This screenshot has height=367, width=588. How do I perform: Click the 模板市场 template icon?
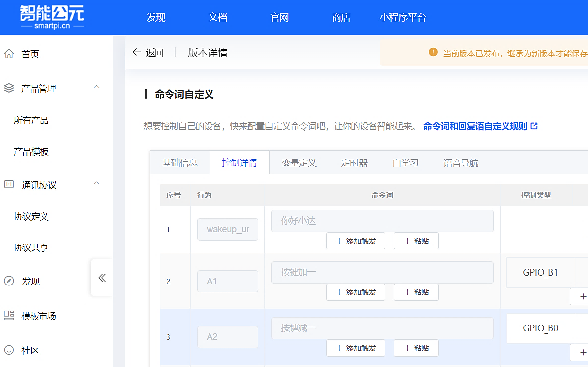pos(9,316)
